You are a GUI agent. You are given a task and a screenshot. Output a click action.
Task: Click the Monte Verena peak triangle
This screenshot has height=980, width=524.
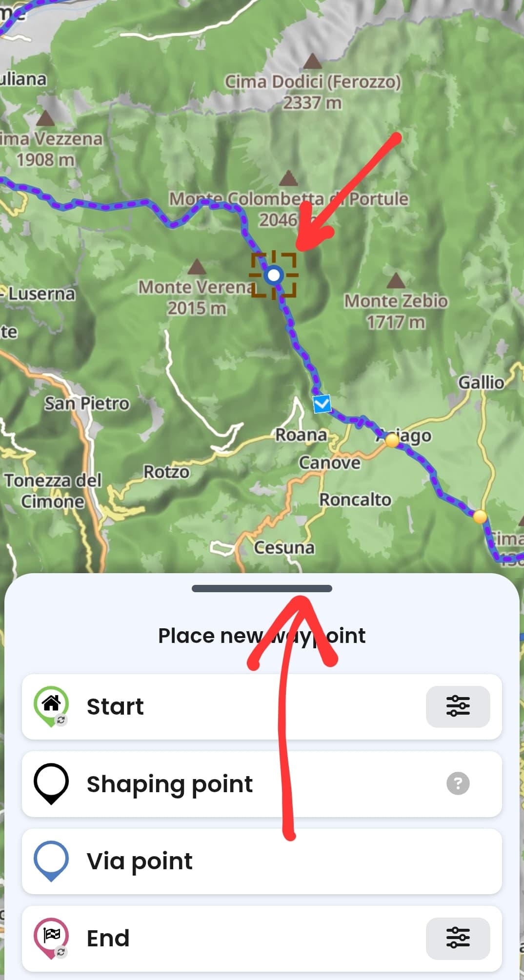point(197,266)
